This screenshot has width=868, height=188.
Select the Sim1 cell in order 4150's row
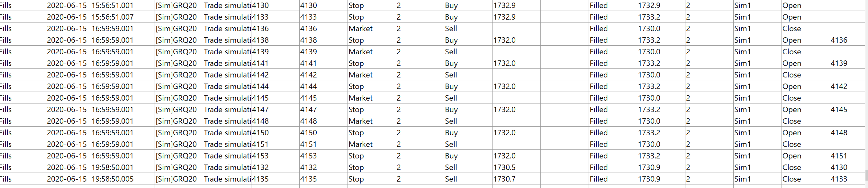click(743, 133)
